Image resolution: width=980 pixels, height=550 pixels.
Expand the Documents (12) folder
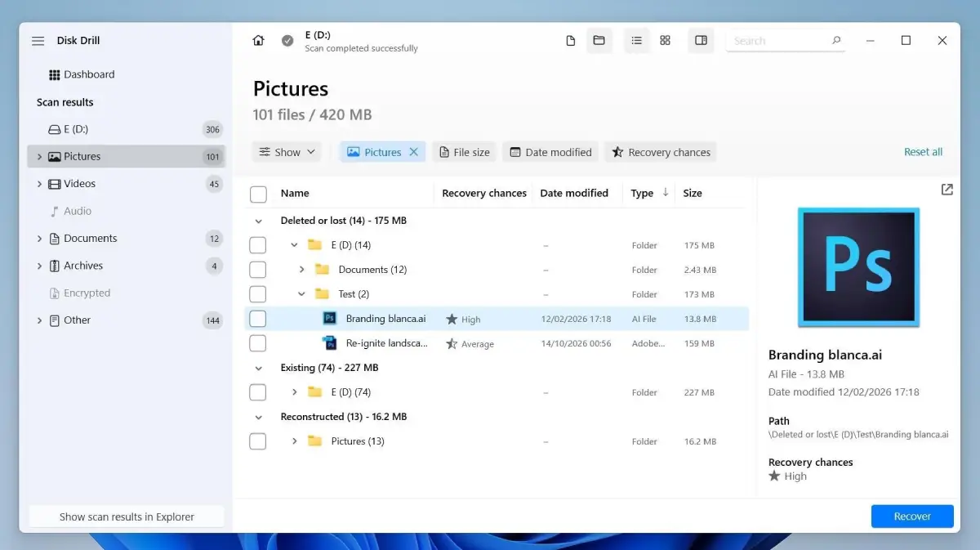301,270
